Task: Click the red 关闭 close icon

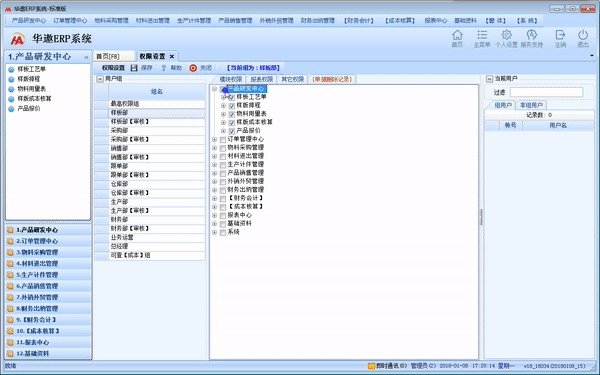Action: pos(193,68)
